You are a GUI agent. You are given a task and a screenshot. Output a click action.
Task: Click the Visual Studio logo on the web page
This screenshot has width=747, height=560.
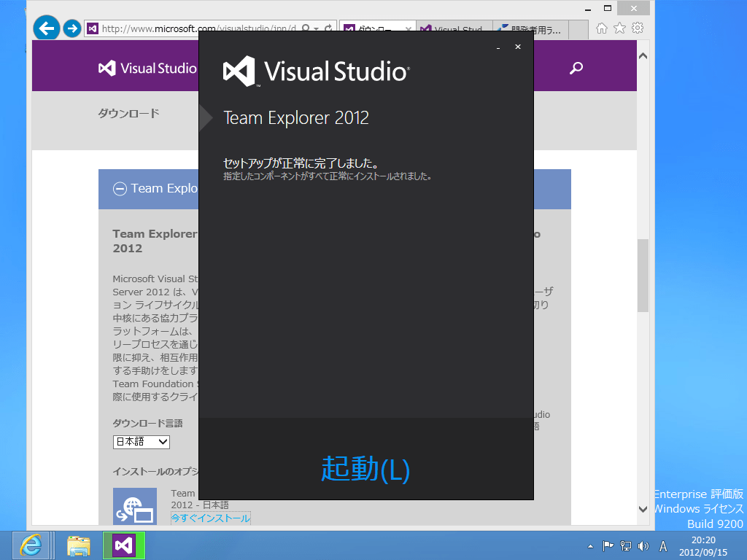(x=147, y=68)
